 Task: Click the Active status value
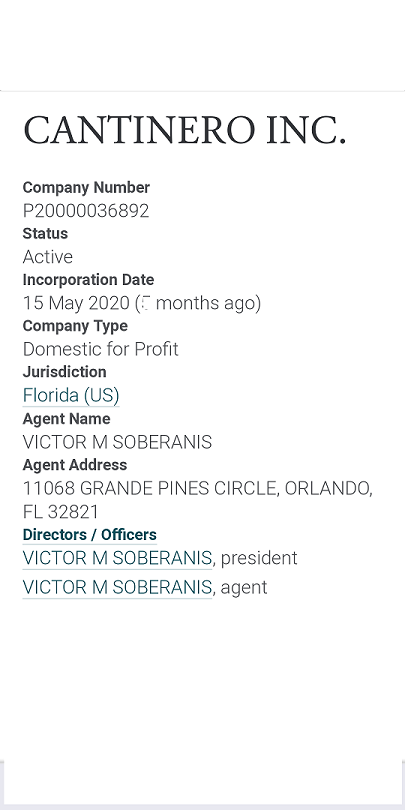[48, 257]
